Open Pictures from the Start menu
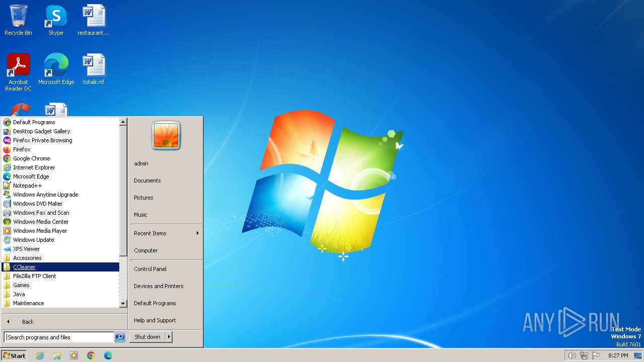Image resolution: width=644 pixels, height=362 pixels. [x=166, y=198]
